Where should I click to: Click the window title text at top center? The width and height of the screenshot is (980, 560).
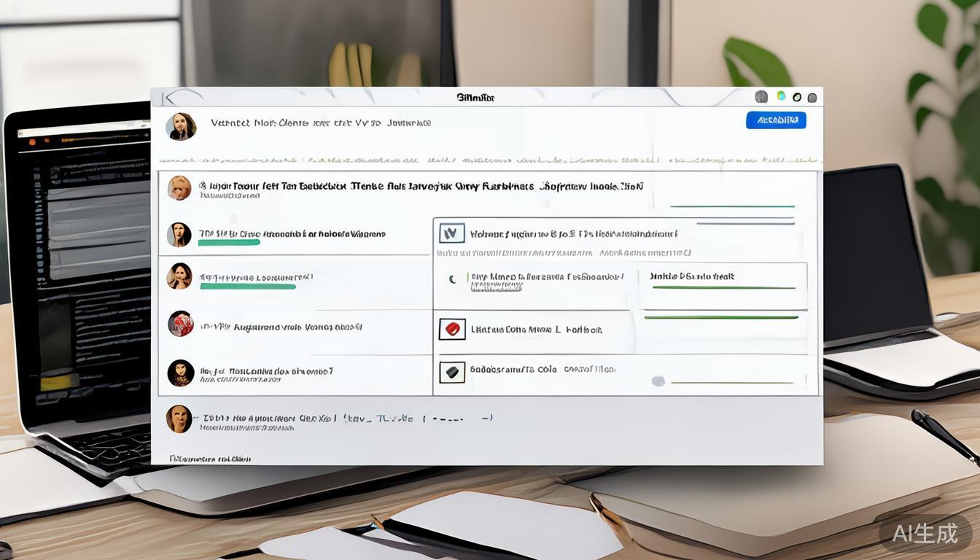(x=475, y=98)
